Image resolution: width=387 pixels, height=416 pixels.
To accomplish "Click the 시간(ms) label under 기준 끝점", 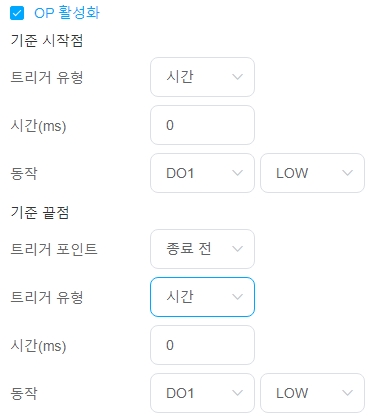I will coord(38,346).
